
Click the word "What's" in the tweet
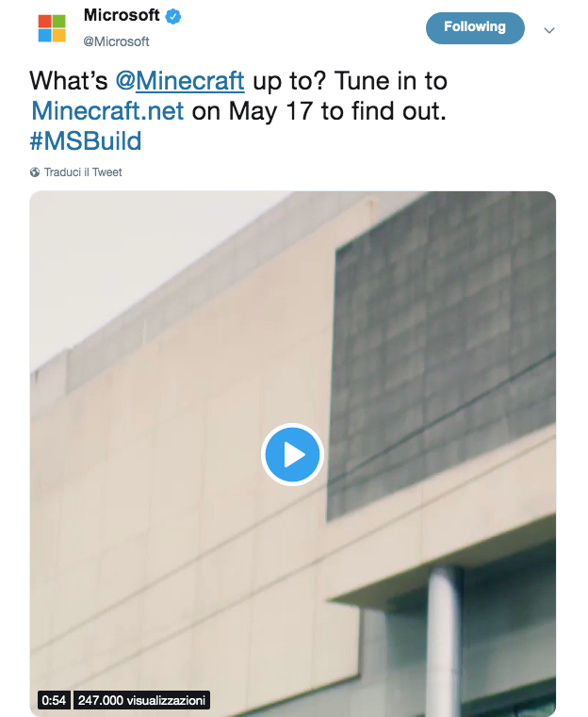point(70,79)
